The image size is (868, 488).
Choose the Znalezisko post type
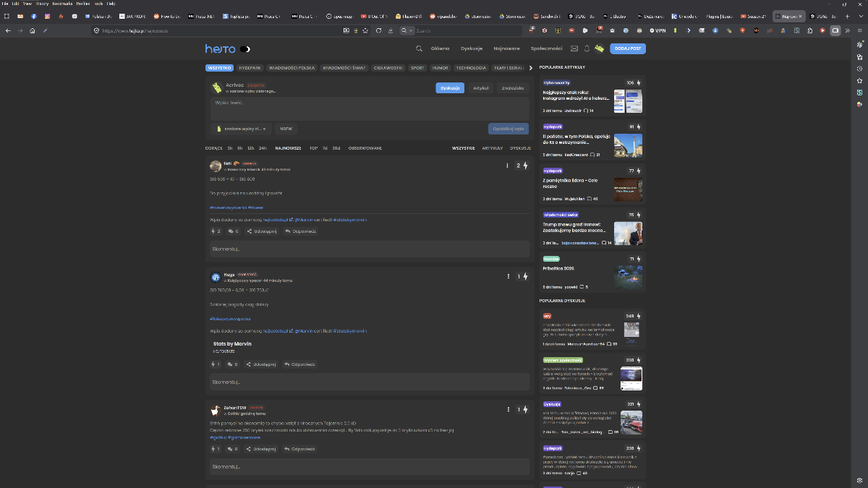coord(513,87)
